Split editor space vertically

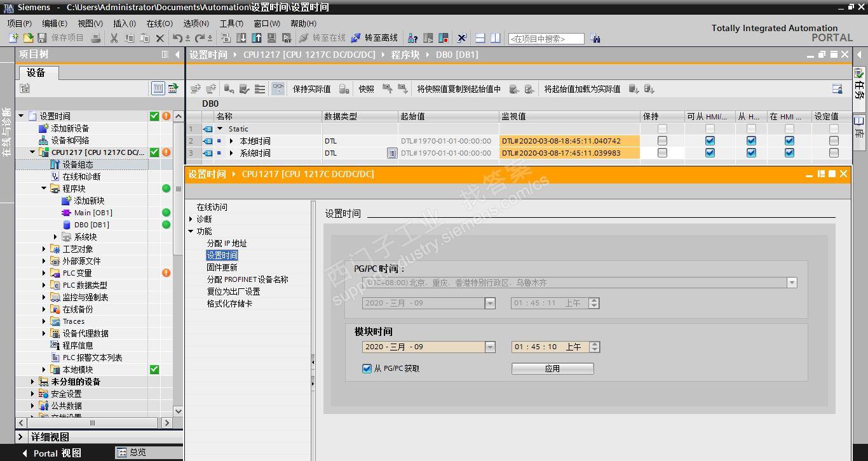(x=496, y=38)
